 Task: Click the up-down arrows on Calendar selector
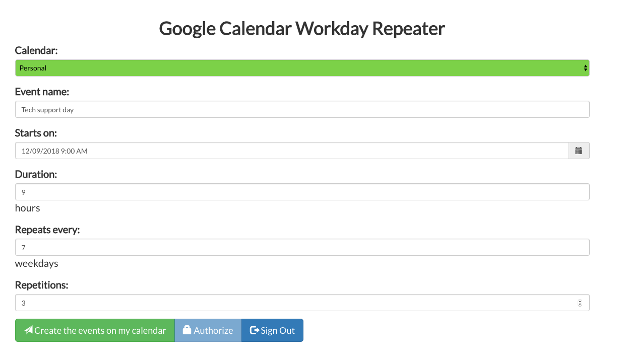pos(585,67)
